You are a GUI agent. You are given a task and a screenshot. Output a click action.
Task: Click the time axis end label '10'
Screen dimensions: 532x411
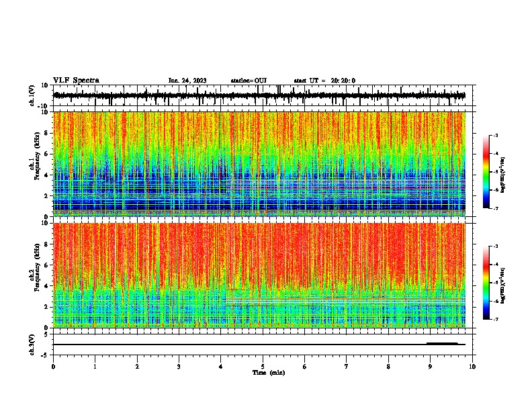(x=472, y=367)
